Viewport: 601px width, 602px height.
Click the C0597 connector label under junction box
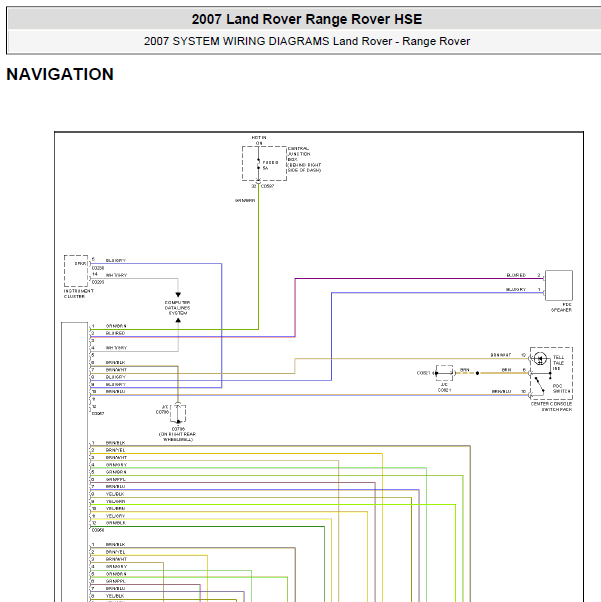(268, 186)
